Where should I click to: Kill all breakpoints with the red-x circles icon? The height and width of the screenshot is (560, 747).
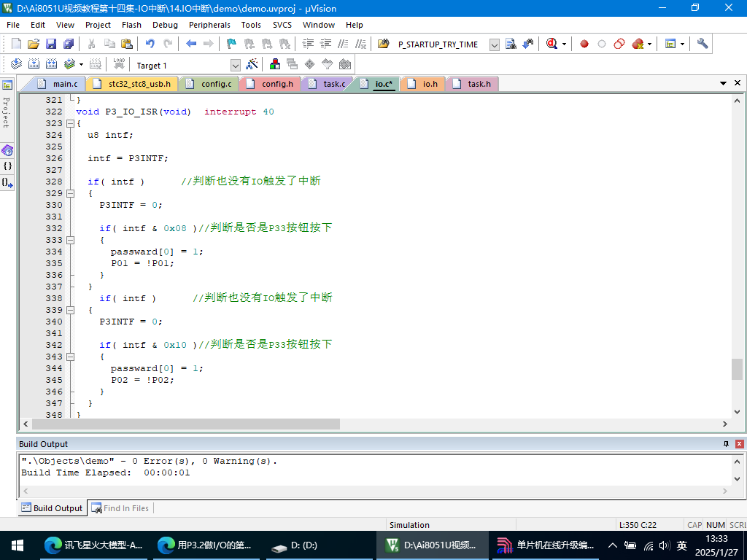coord(638,44)
